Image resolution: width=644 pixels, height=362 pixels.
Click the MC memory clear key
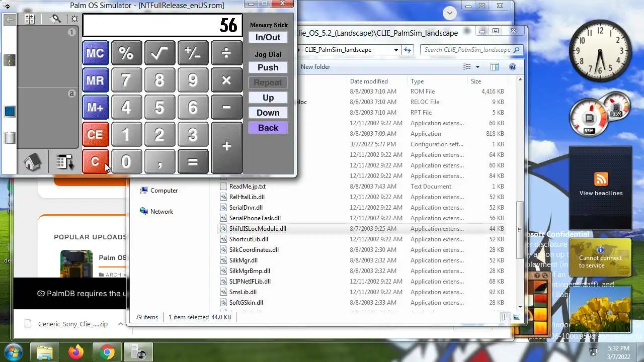(95, 53)
